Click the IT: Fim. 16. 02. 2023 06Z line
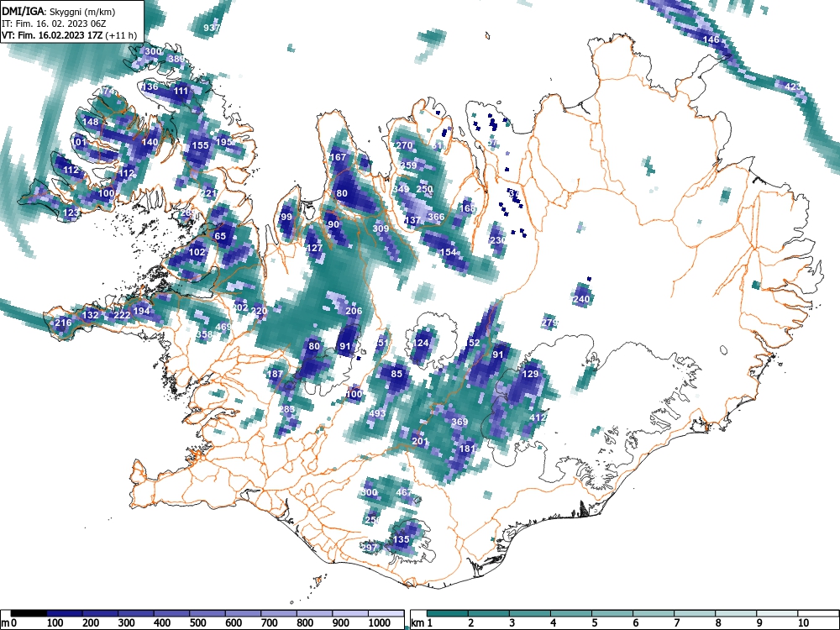 click(54, 24)
